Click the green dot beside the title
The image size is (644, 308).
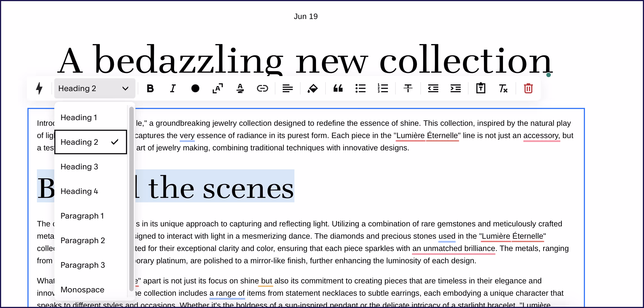click(549, 75)
